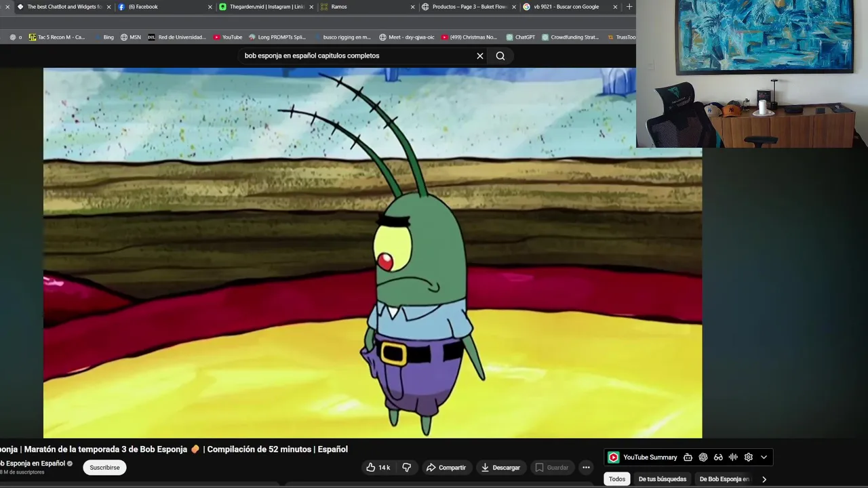This screenshot has height=488, width=868.
Task: Open the 'busco rigging en m...' bookmark
Action: (342, 37)
